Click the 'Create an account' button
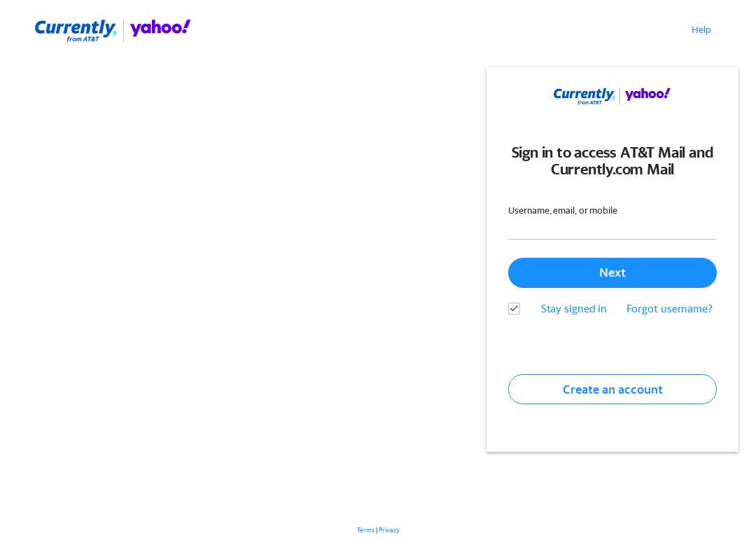 612,389
